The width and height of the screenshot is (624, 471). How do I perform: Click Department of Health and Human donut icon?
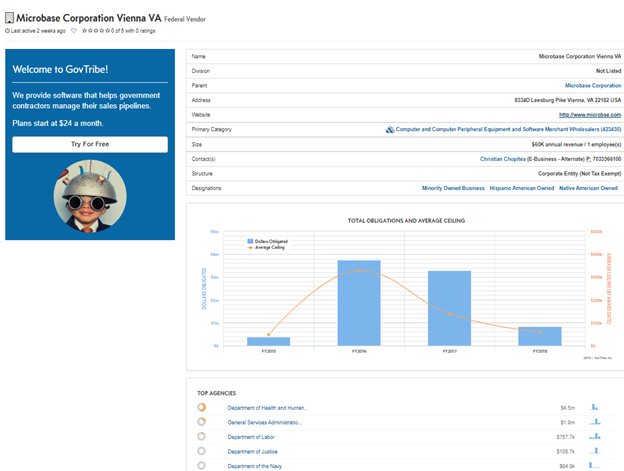[x=202, y=407]
